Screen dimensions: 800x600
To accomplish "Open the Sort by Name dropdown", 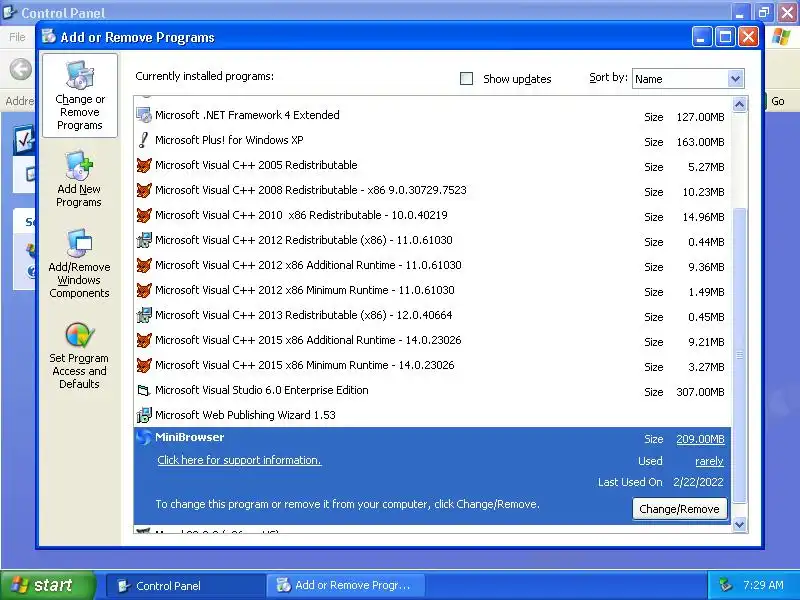I will click(x=735, y=79).
